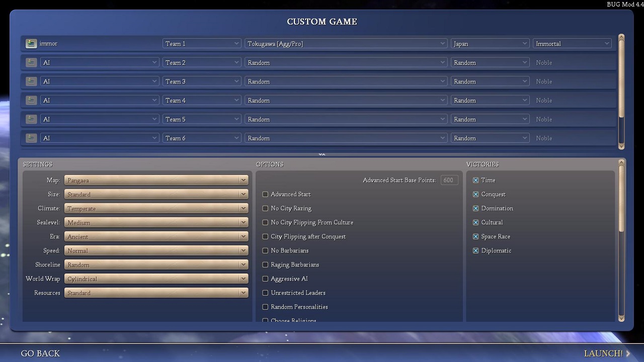Image resolution: width=644 pixels, height=362 pixels.
Task: Enable the No Barbarians option
Action: point(265,250)
